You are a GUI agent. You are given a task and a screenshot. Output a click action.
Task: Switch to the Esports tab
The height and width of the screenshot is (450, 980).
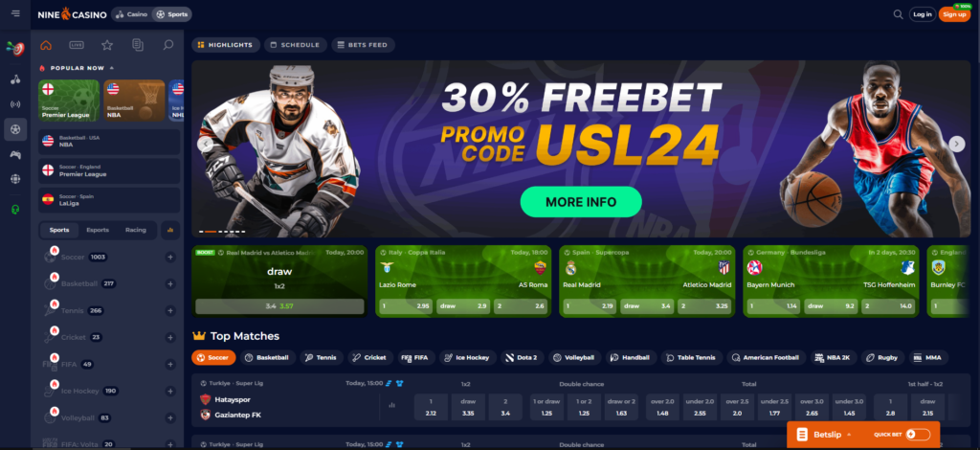point(98,230)
